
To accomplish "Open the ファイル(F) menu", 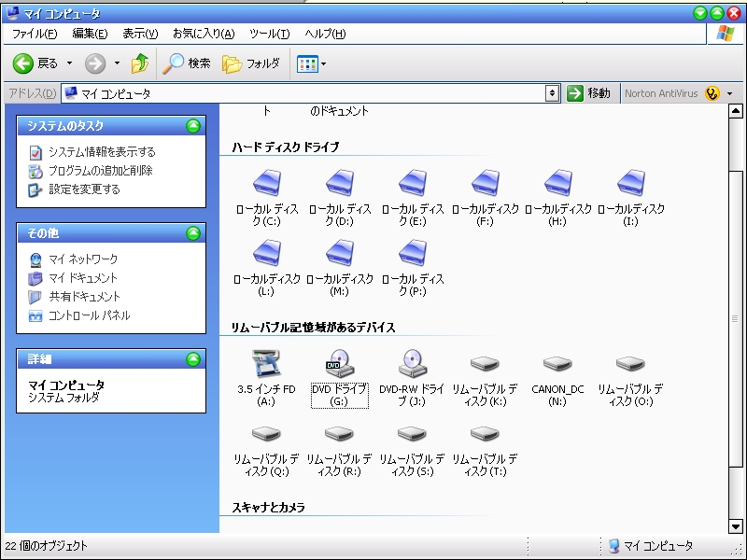I will coord(35,34).
